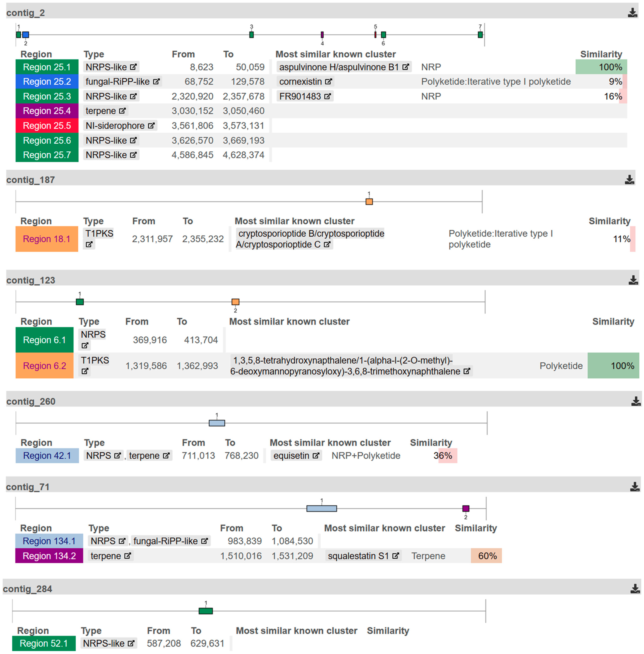
Task: Open Region 18.1 T1PKS details
Action: click(47, 239)
